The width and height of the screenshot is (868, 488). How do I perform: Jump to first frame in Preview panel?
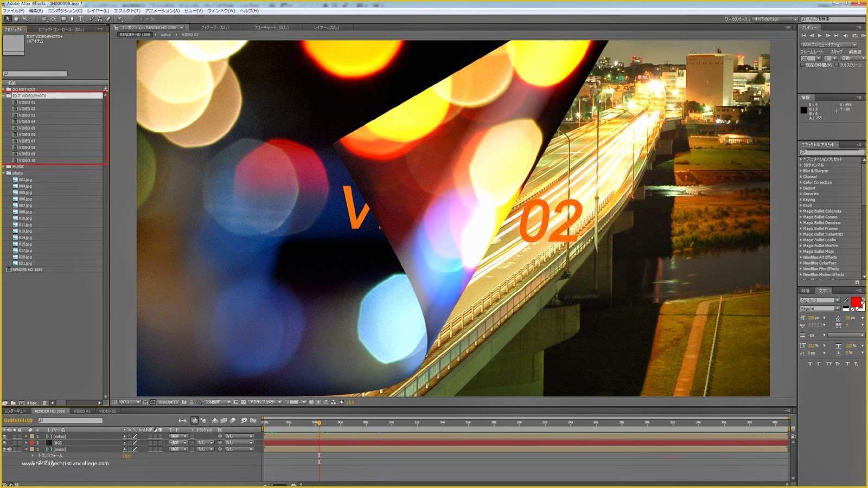[x=803, y=36]
